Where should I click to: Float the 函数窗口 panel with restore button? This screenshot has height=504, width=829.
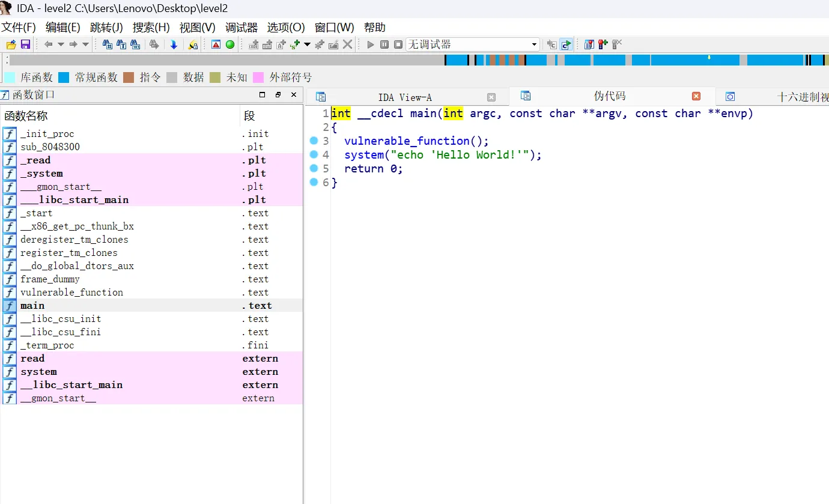[x=278, y=95]
